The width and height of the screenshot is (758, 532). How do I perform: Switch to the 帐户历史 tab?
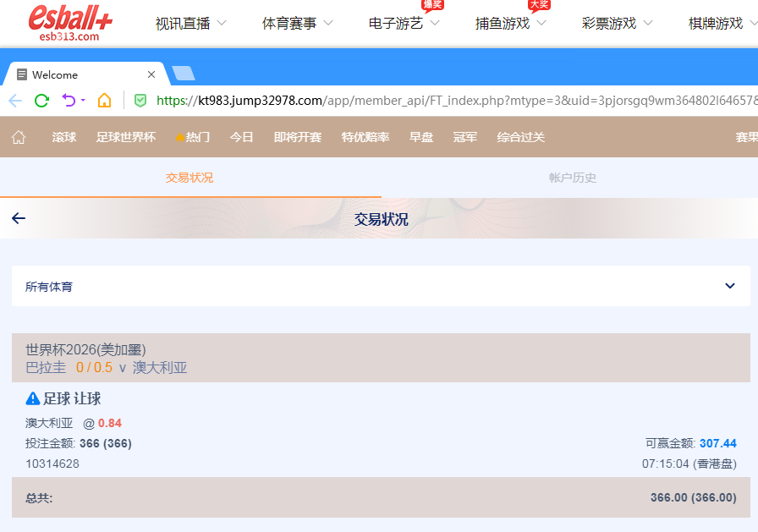pos(573,178)
